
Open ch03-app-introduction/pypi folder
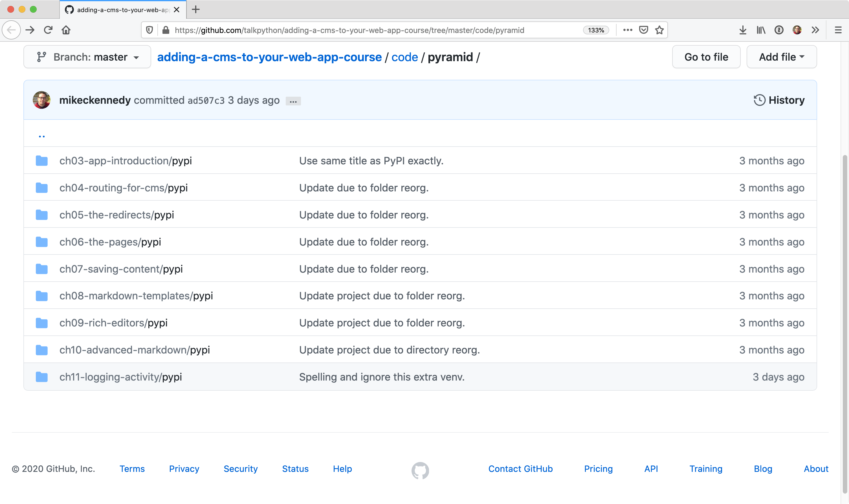pos(125,161)
